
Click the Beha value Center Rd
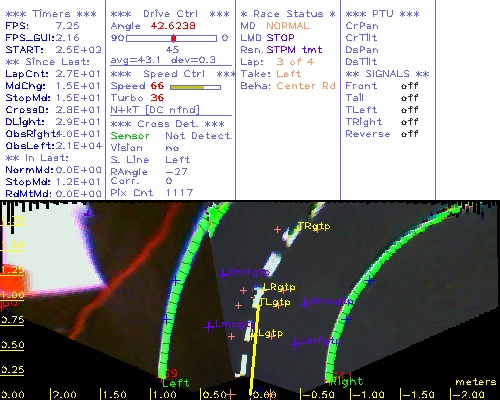click(x=306, y=86)
